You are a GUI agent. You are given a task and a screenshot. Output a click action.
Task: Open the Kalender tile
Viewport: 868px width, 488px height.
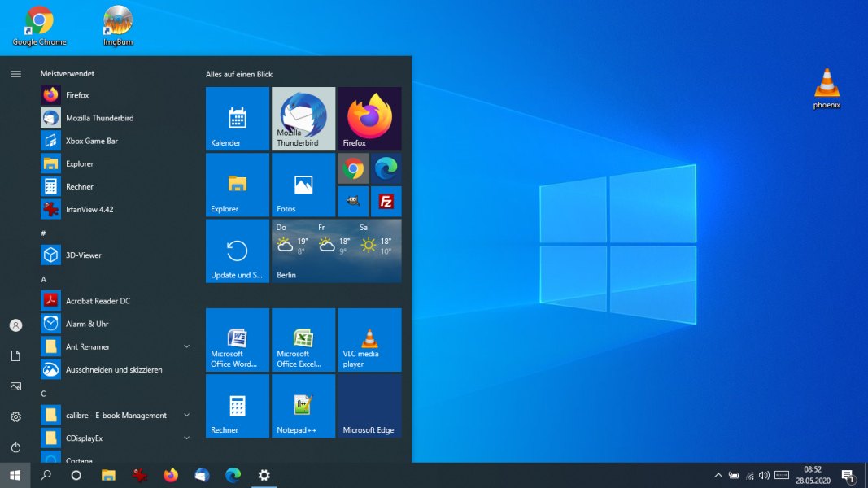coord(238,119)
